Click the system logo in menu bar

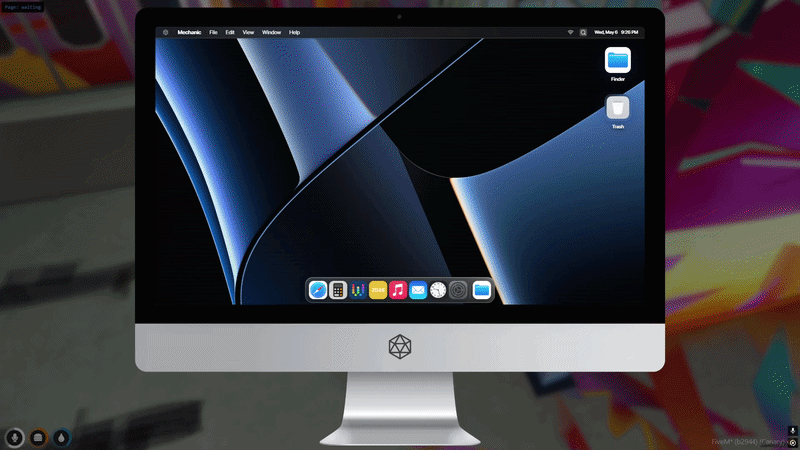click(x=166, y=32)
